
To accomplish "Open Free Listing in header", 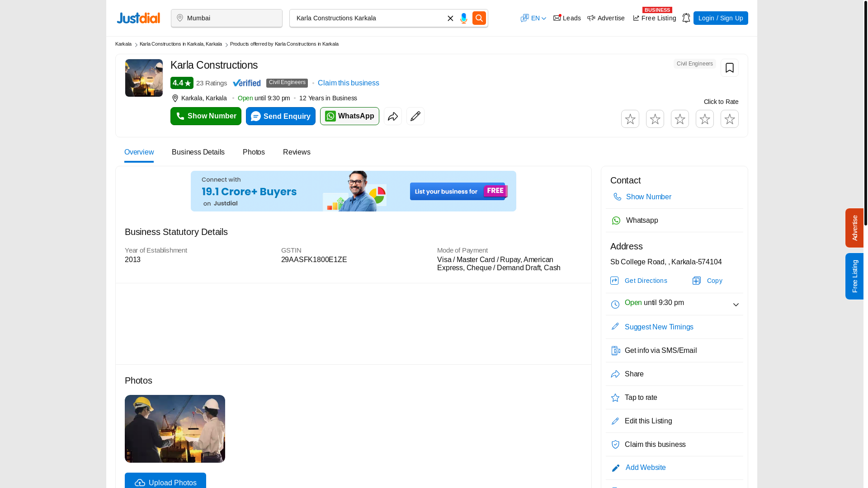I will click(x=655, y=18).
